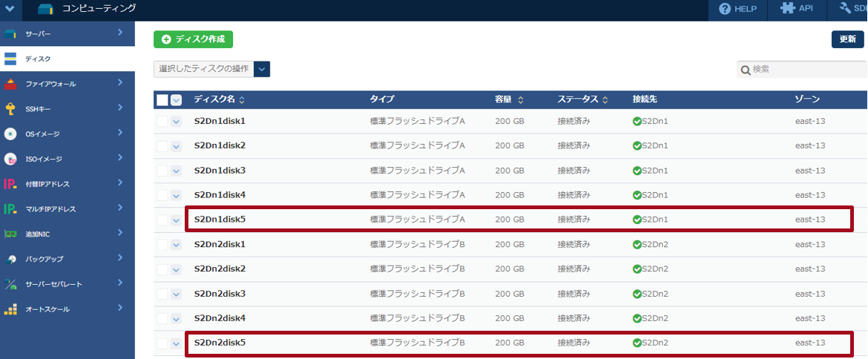The width and height of the screenshot is (868, 359).
Task: Sort by ステータス column arrows
Action: coord(605,100)
